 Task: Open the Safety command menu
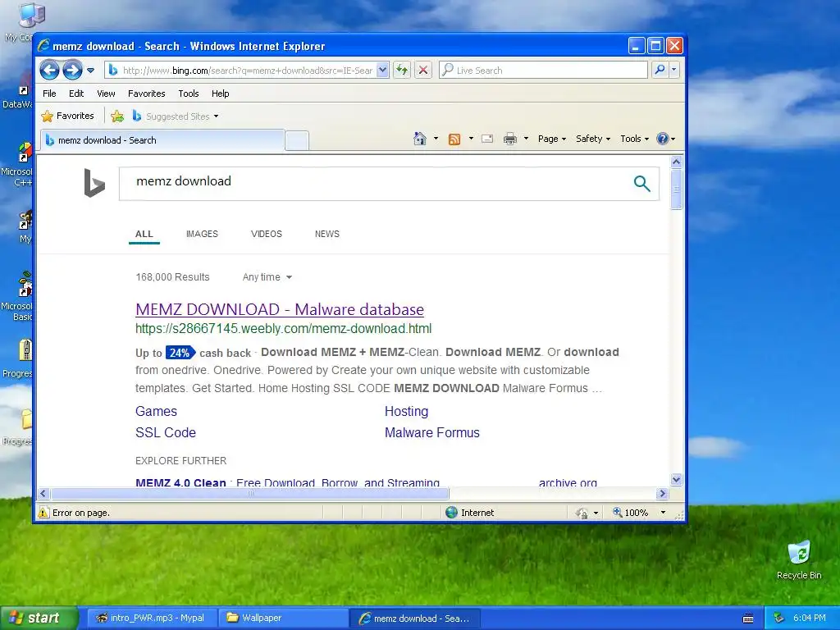pyautogui.click(x=593, y=139)
